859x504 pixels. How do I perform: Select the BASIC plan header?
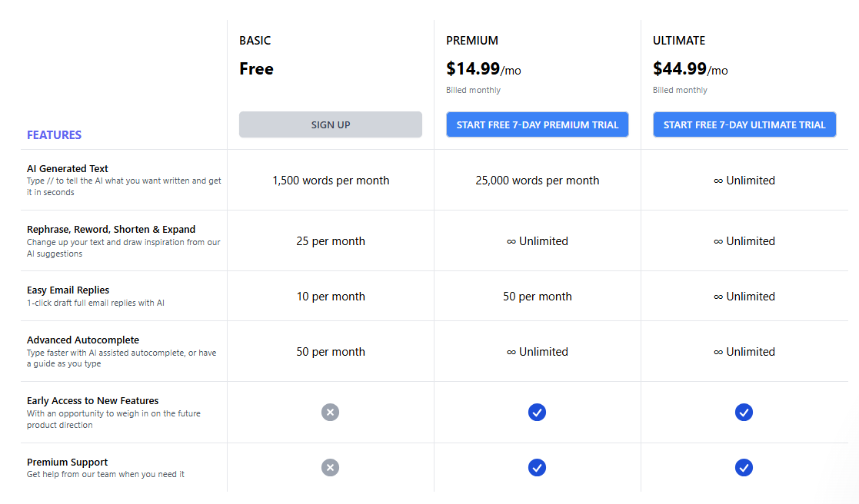point(255,40)
